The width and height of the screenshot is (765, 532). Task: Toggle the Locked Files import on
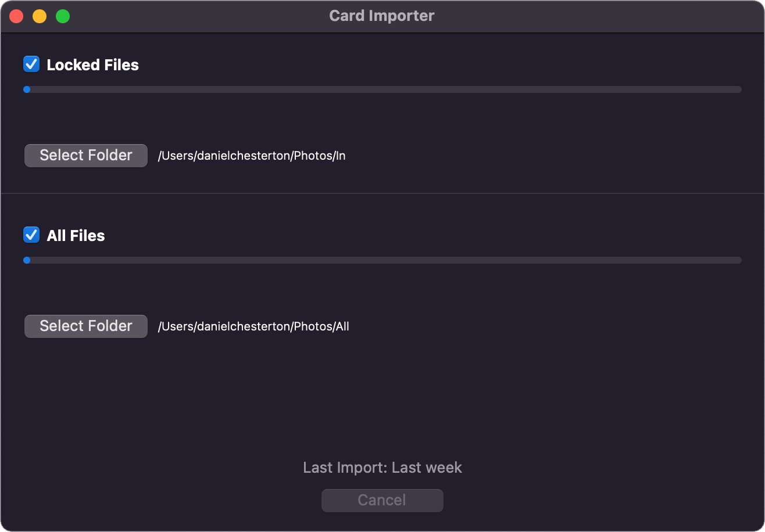click(x=31, y=64)
